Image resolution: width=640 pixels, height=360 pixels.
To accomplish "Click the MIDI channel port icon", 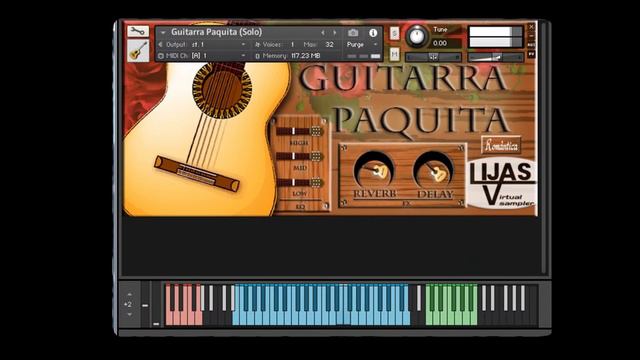I will tap(161, 56).
